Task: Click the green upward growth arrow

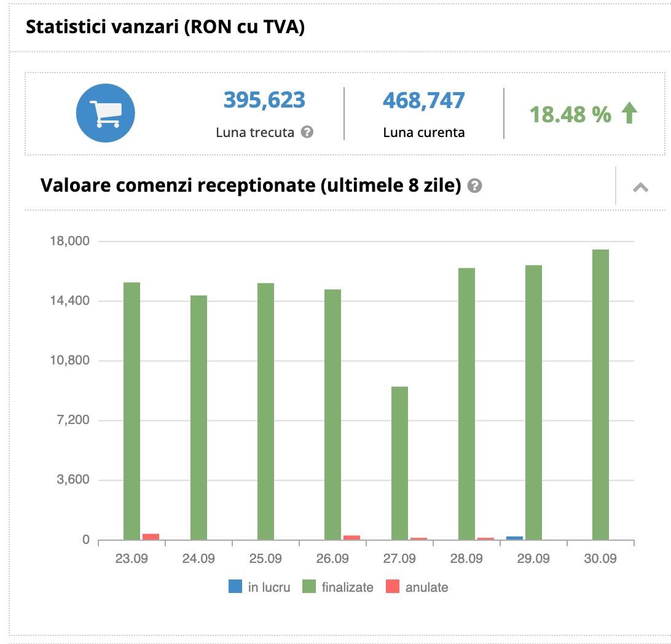Action: (629, 114)
